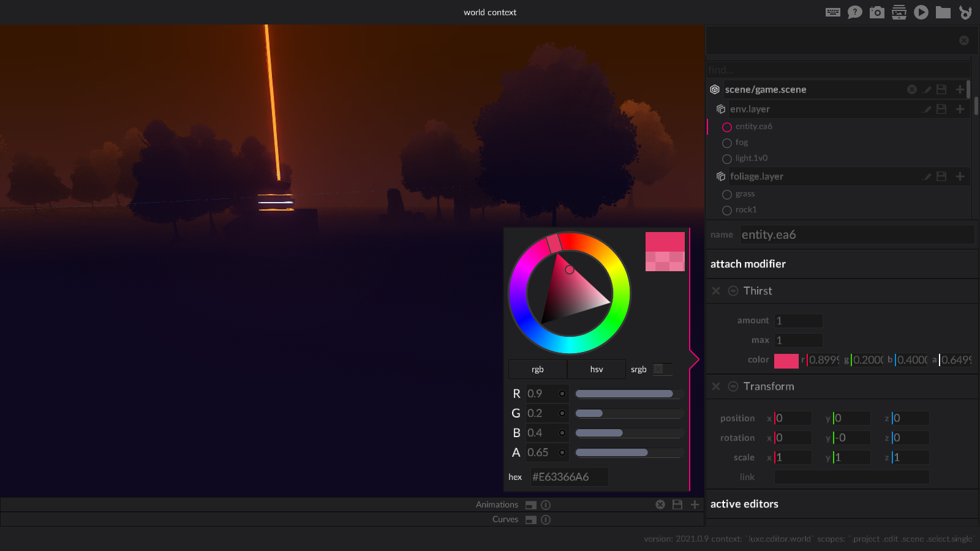Collapse the env.layer stack icon
This screenshot has height=551, width=980.
click(x=721, y=109)
